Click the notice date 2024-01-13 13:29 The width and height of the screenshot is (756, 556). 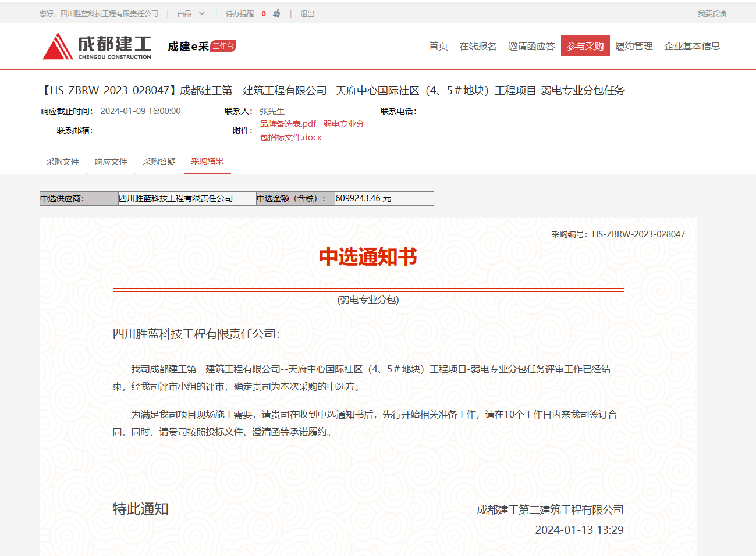click(x=579, y=530)
